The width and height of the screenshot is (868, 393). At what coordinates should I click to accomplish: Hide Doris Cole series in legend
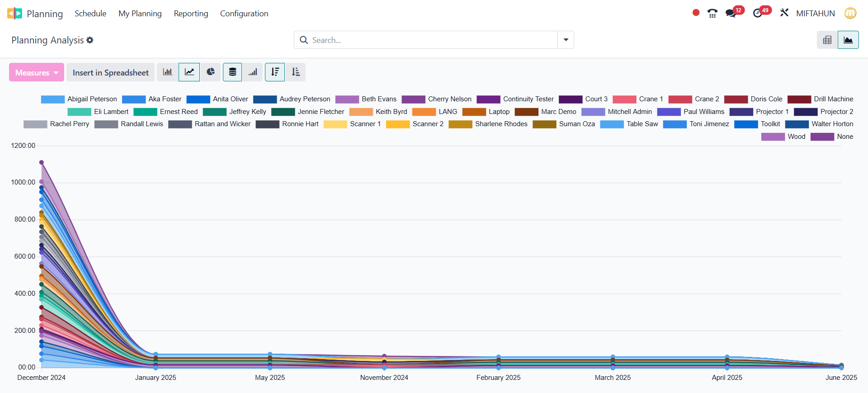(x=753, y=99)
